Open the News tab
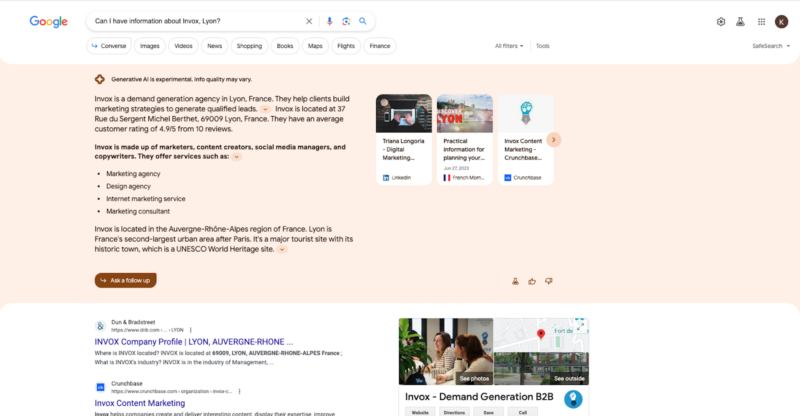Viewport: 800px width, 416px height. 214,46
